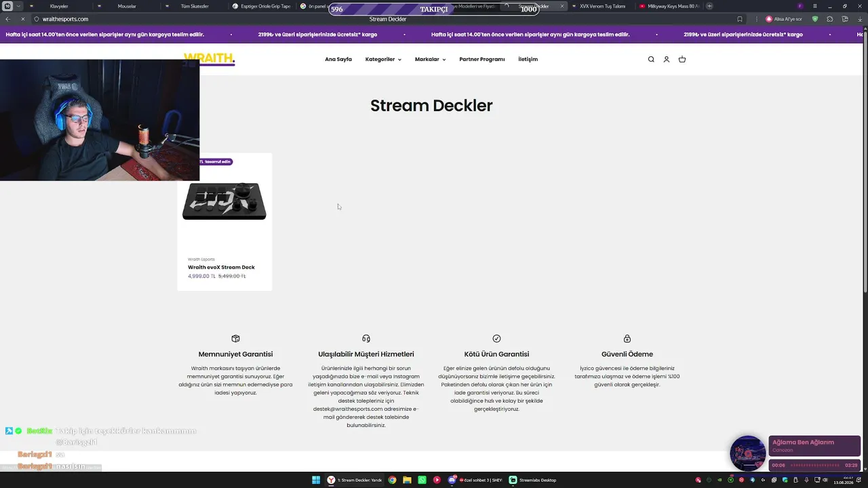Click the 4,999.00 TL sale price

tap(201, 277)
